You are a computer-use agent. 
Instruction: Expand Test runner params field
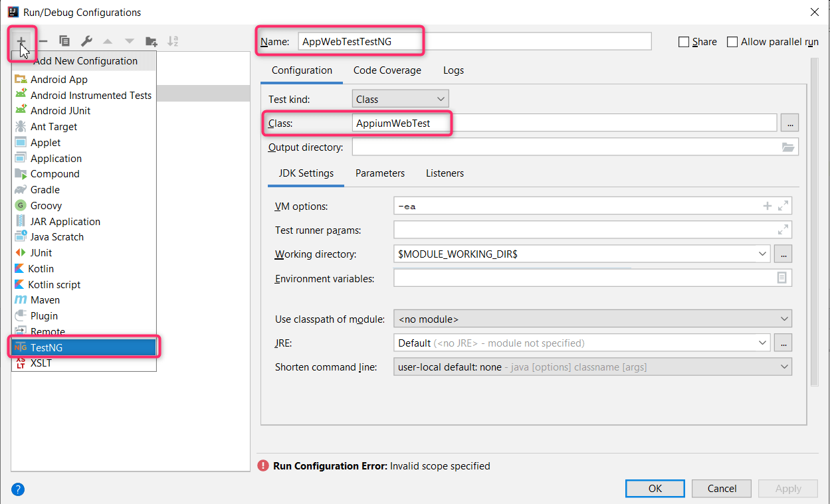pos(783,230)
